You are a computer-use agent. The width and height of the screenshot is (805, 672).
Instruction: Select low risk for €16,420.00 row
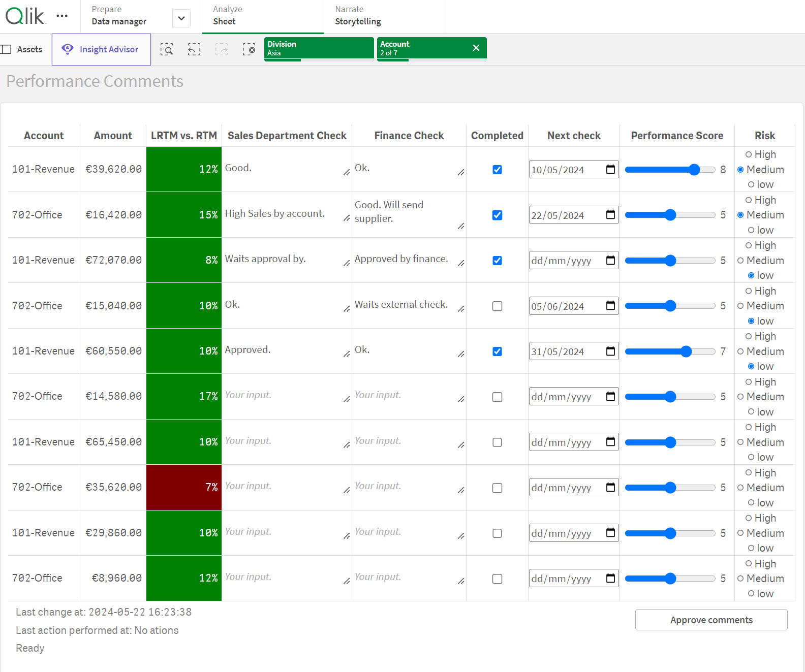(x=751, y=230)
